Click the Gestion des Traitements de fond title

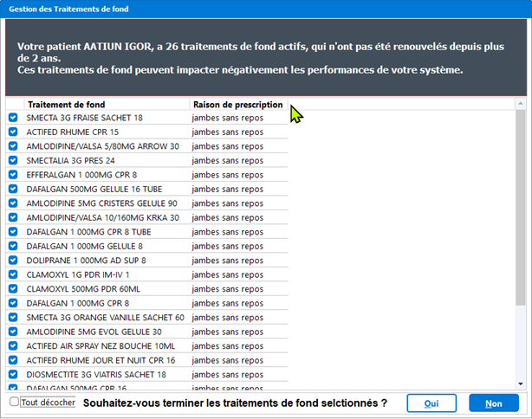click(68, 9)
